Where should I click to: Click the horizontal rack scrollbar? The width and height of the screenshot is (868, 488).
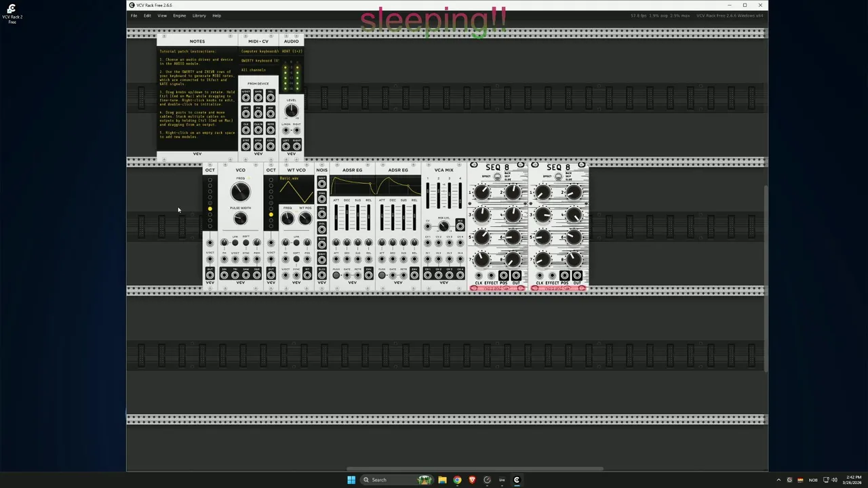(x=475, y=468)
